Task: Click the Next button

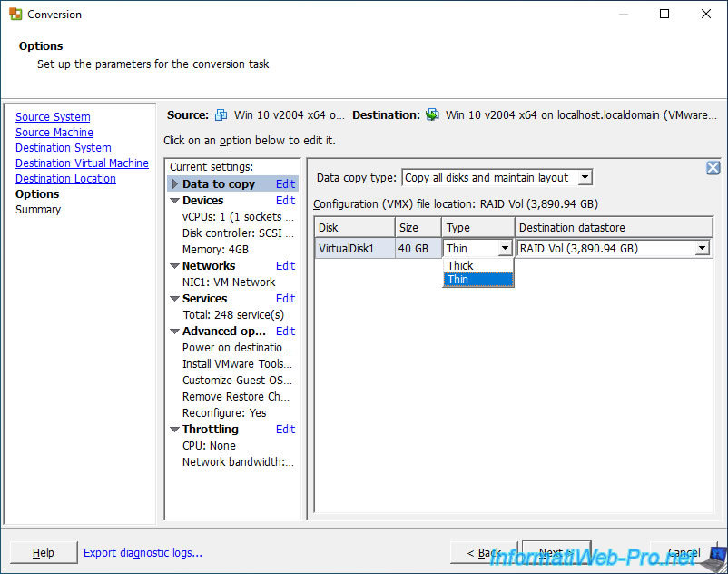Action: tap(556, 552)
